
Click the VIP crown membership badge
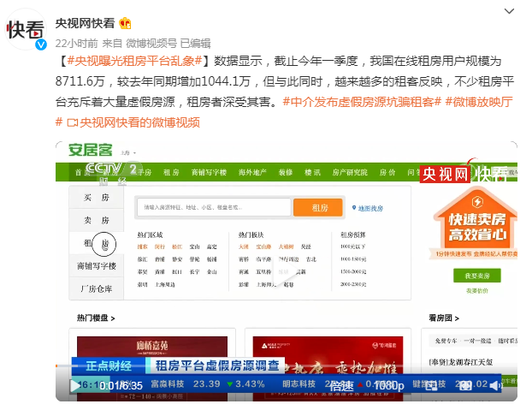tap(125, 23)
